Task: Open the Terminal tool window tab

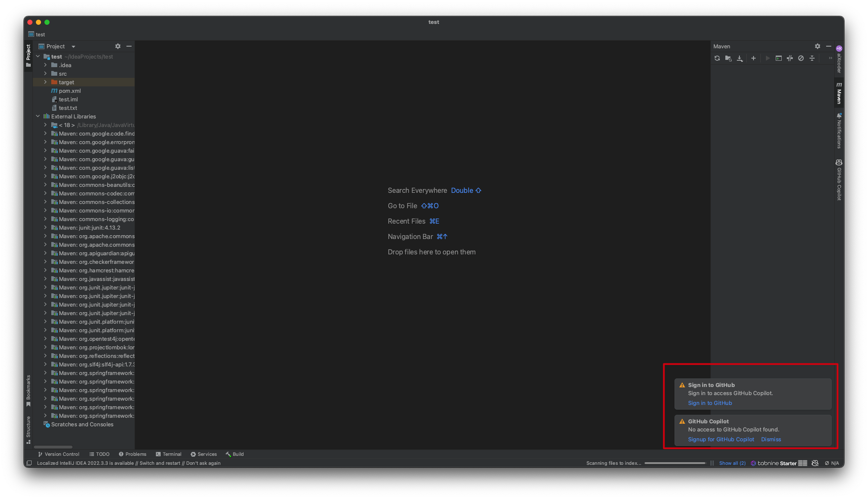Action: (168, 454)
